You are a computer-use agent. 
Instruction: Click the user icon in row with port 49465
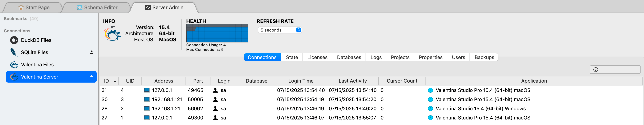(215, 90)
